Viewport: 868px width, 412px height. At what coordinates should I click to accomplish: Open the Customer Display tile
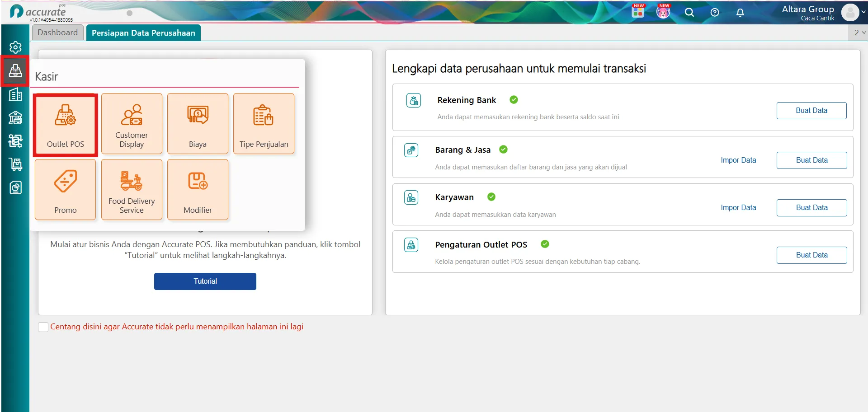[132, 124]
